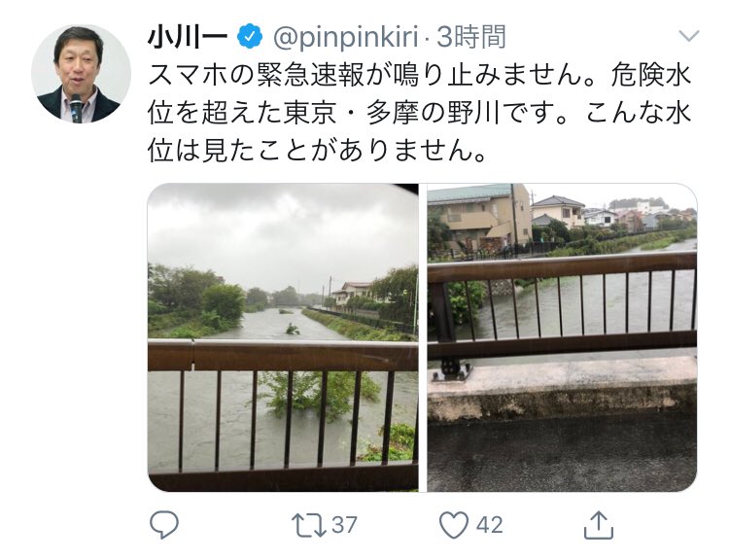Click the tweet text line mentioning 多摩の野川
729x560 pixels.
(x=418, y=113)
